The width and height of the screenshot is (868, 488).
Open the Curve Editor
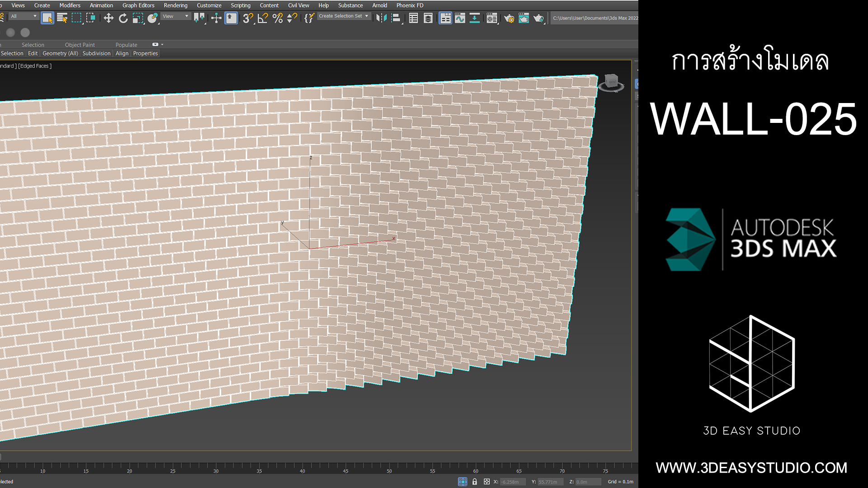(460, 18)
